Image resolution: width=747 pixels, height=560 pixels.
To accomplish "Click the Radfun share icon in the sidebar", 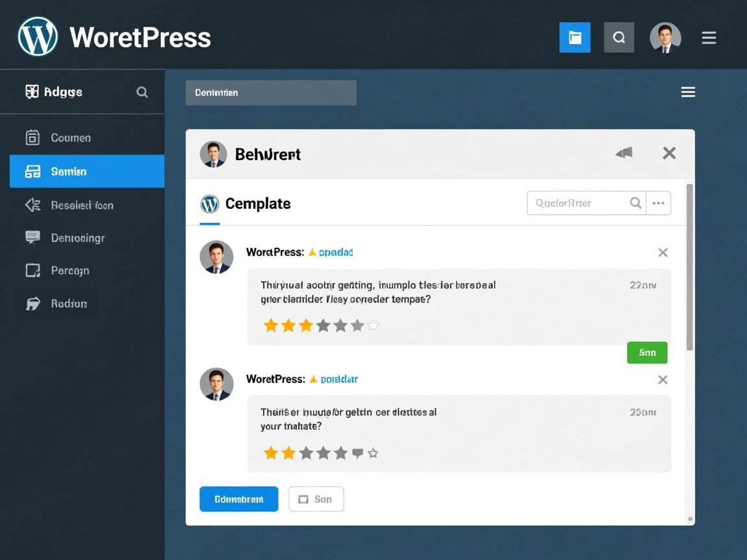I will 31,303.
